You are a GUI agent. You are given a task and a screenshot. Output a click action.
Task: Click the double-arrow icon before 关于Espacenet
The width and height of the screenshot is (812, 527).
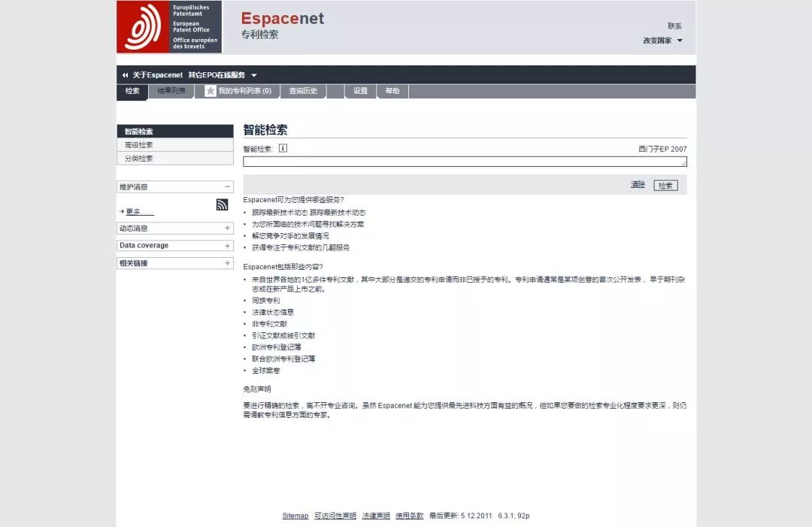click(125, 75)
